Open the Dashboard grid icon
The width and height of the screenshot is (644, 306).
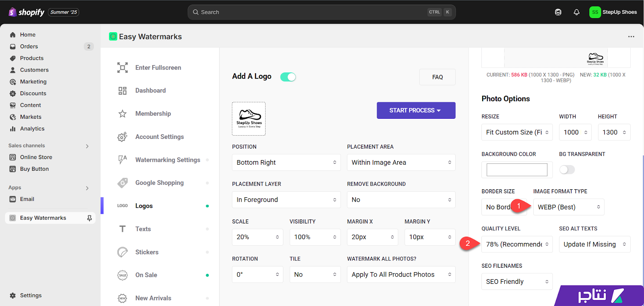coord(122,91)
